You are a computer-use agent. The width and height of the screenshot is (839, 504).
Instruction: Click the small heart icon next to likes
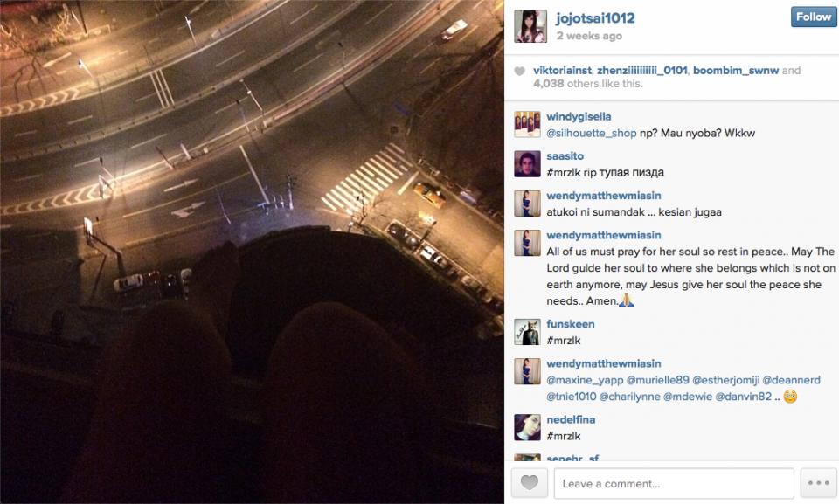click(519, 71)
